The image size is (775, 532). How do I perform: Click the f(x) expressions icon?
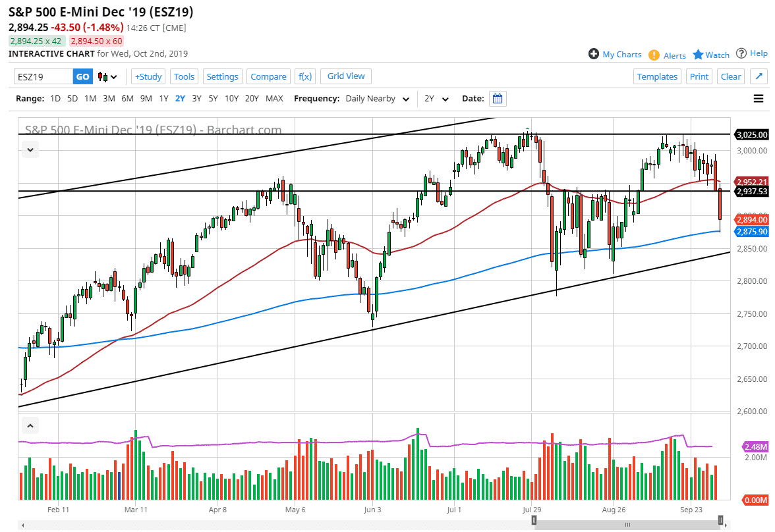(x=304, y=76)
